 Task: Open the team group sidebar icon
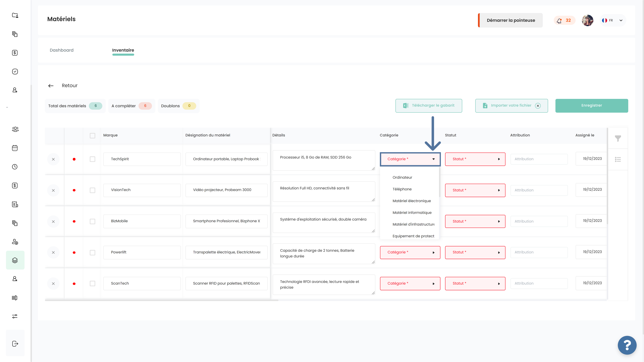(15, 129)
